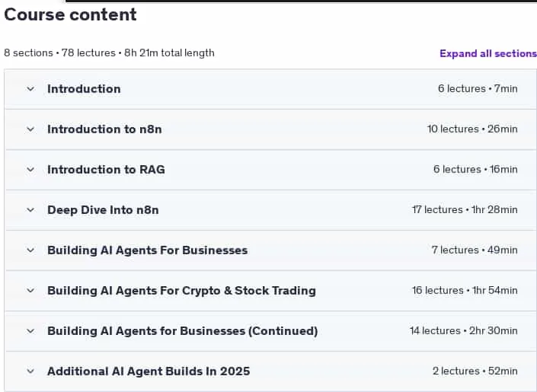Select the Introduction to n8n title
Image resolution: width=537 pixels, height=392 pixels.
pos(104,129)
